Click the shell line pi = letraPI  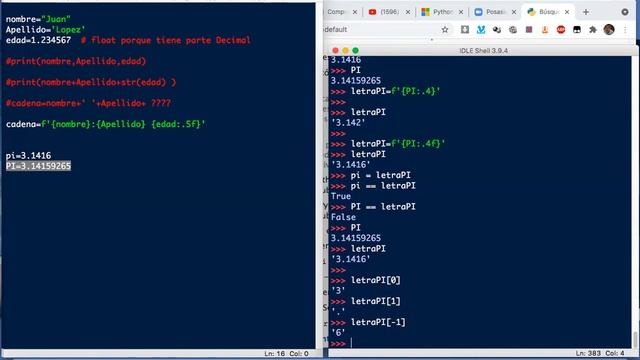point(380,176)
